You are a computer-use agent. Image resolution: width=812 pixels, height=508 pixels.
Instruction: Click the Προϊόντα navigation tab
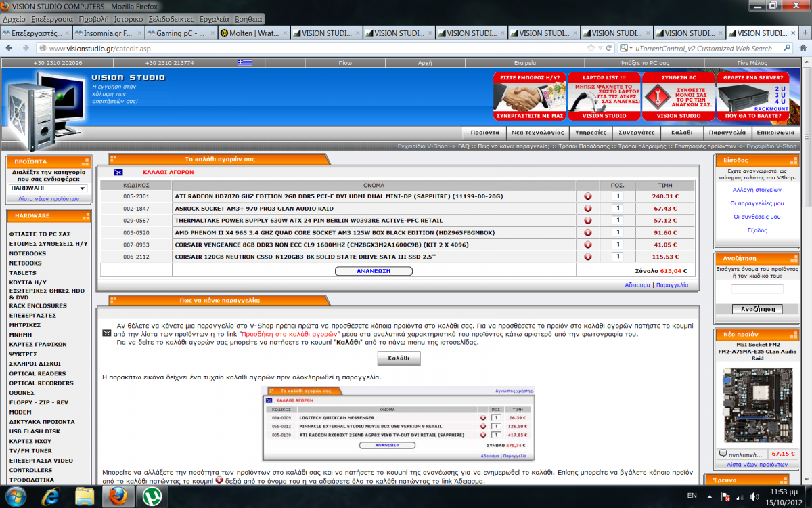(x=485, y=133)
